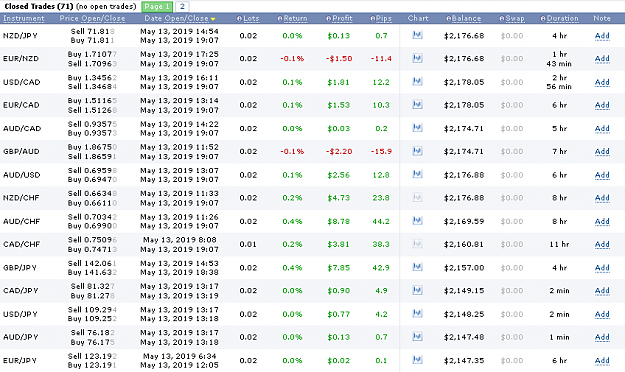Screen dimensions: 625x372
Task: Add a note to NZD/CHF trade
Action: point(602,198)
